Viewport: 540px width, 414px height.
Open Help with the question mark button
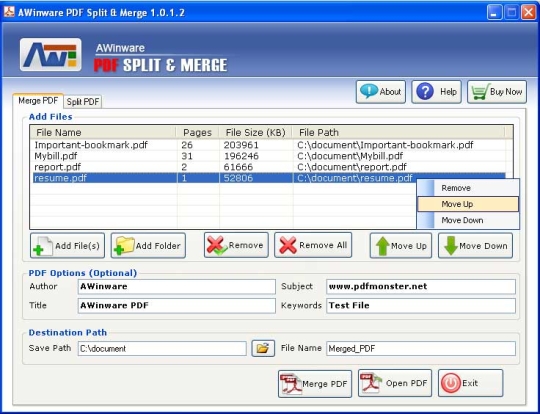(x=436, y=92)
